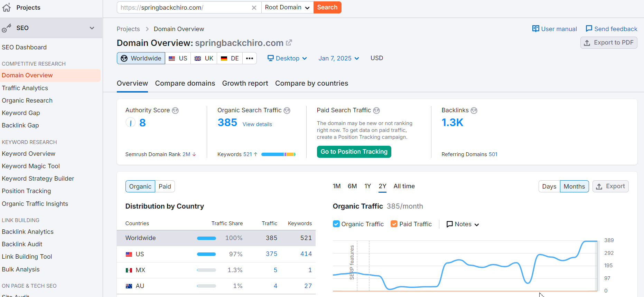Click the Backlinks info icon
Viewport: 644px width, 297px height.
click(474, 111)
